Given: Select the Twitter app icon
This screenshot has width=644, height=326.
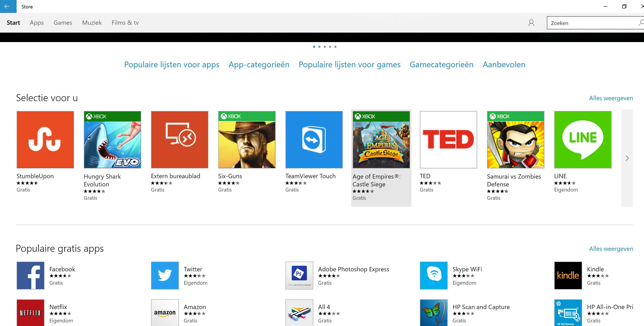Looking at the screenshot, I should (165, 275).
